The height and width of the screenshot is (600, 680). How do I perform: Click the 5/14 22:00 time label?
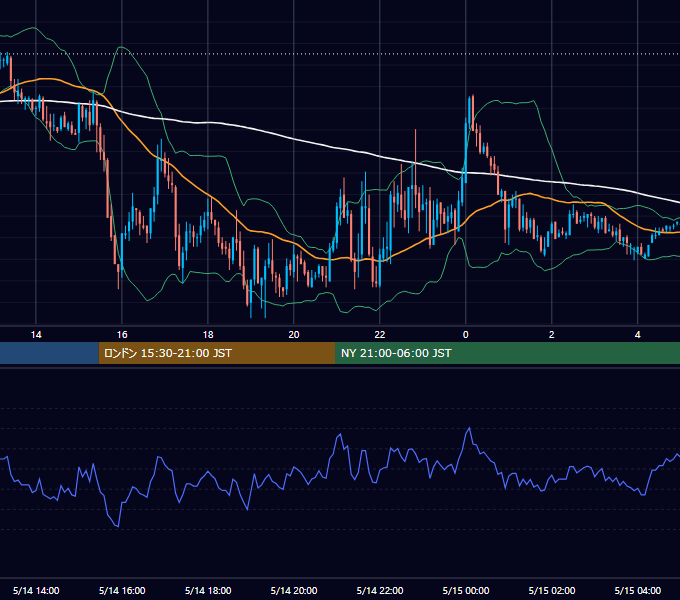(x=379, y=590)
